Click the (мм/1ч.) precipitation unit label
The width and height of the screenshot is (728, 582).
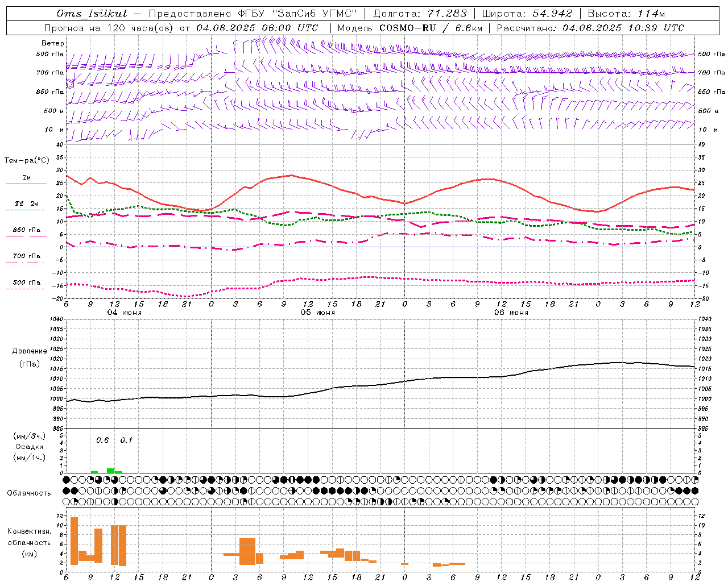click(x=30, y=458)
